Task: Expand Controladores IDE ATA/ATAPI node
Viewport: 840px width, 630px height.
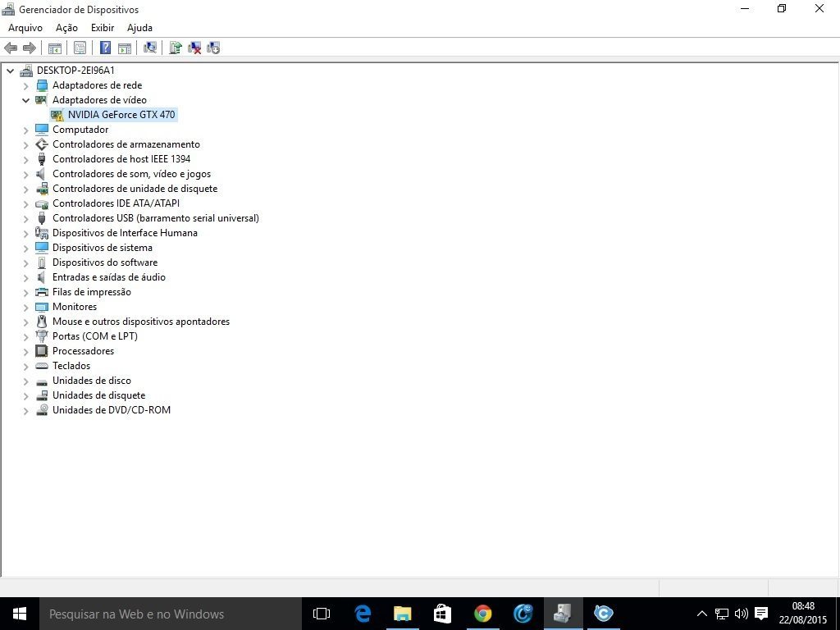Action: coord(25,203)
